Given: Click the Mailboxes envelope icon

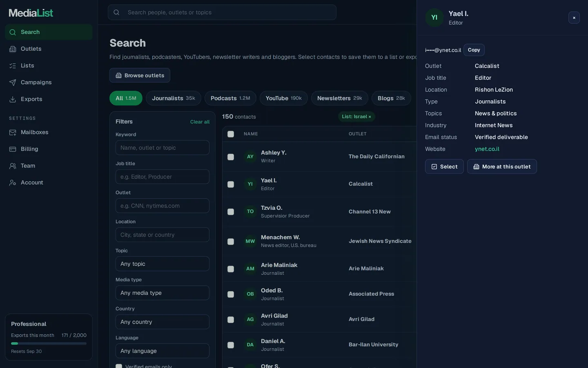Looking at the screenshot, I should click(x=13, y=132).
